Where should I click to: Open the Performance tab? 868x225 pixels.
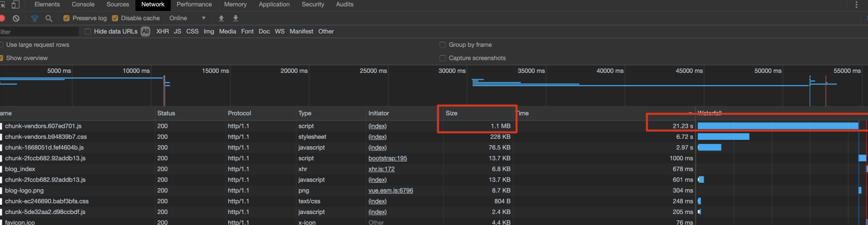point(194,5)
